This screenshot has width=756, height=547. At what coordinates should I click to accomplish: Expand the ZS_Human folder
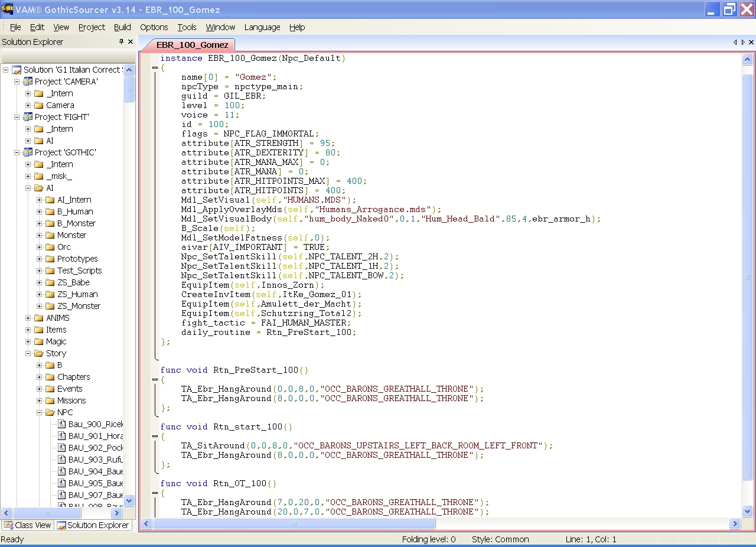pos(40,294)
